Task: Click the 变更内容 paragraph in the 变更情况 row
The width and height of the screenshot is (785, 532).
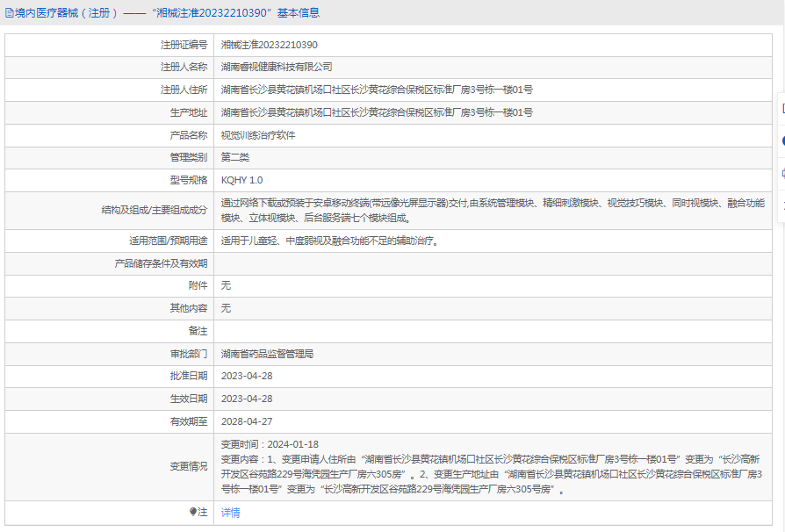Action: pos(492,474)
